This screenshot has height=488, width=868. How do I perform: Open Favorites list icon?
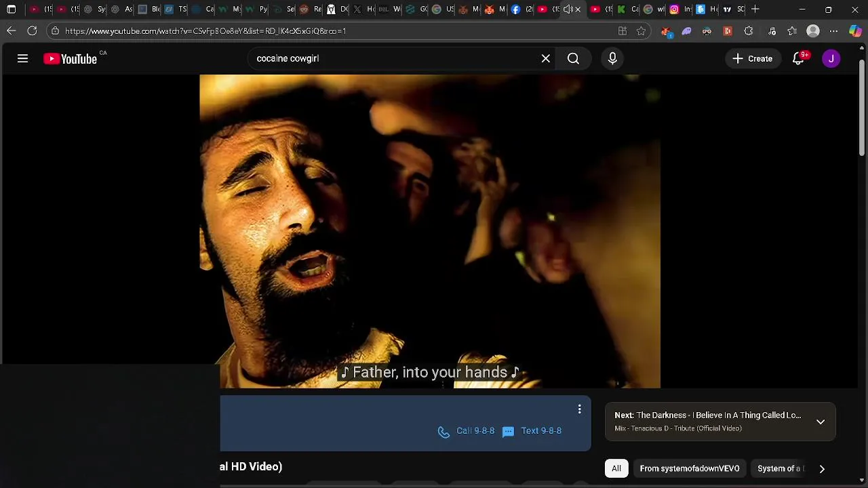pyautogui.click(x=792, y=30)
